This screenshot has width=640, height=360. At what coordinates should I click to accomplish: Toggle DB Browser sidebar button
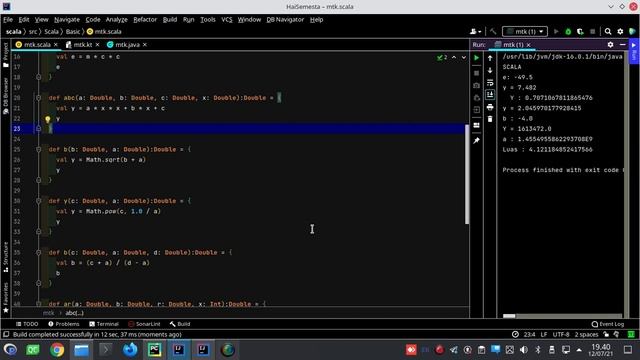[x=5, y=95]
